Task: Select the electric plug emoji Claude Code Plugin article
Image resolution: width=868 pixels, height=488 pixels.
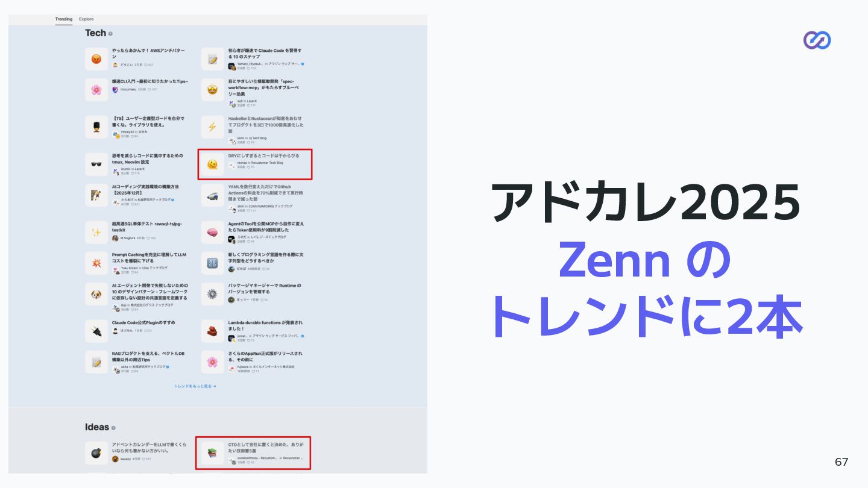Action: [96, 331]
